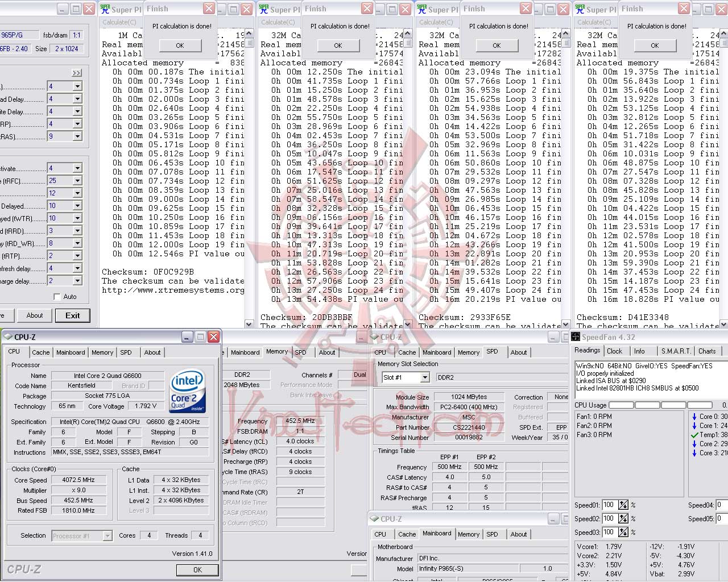Click Super PI icon above checksum 20DB3BBF
Viewport: 728px width, 582px height.
(264, 9)
